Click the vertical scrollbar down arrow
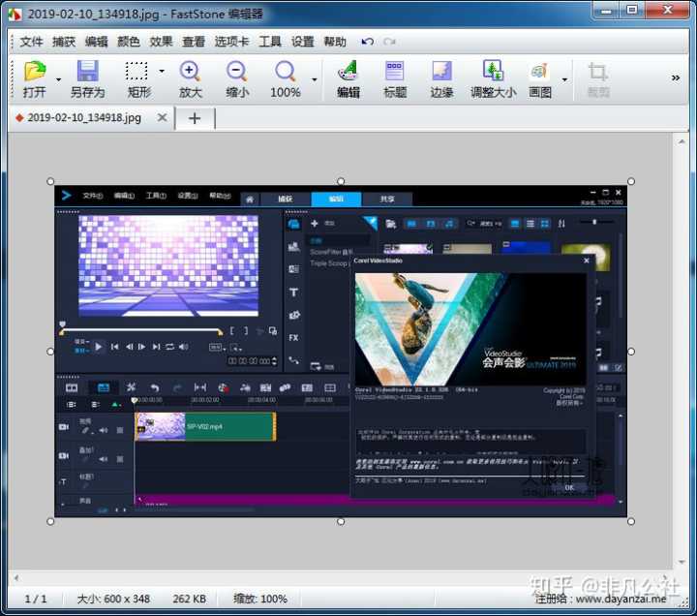Image resolution: width=697 pixels, height=616 pixels. point(682,562)
